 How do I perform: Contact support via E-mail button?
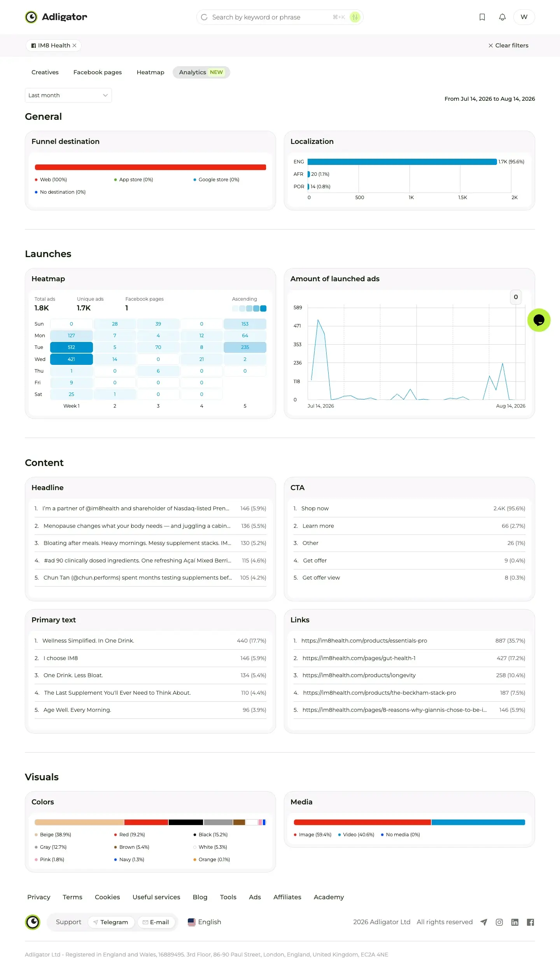click(x=156, y=922)
